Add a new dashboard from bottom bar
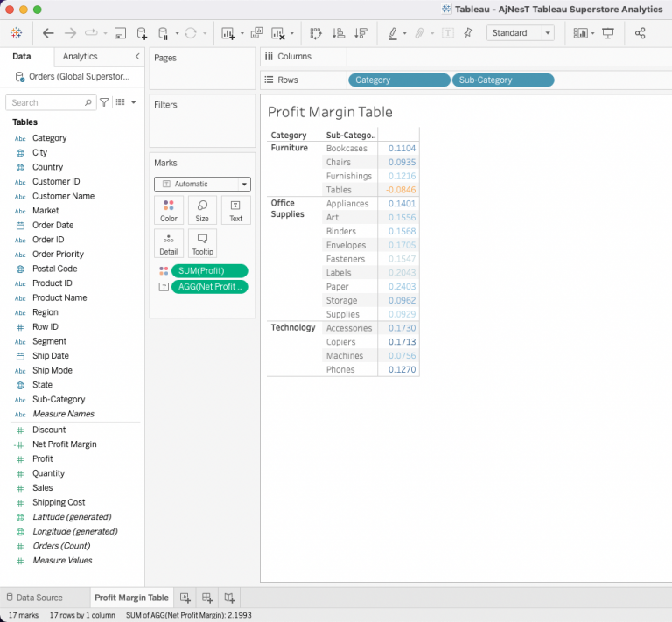Image resolution: width=672 pixels, height=622 pixels. [x=207, y=598]
